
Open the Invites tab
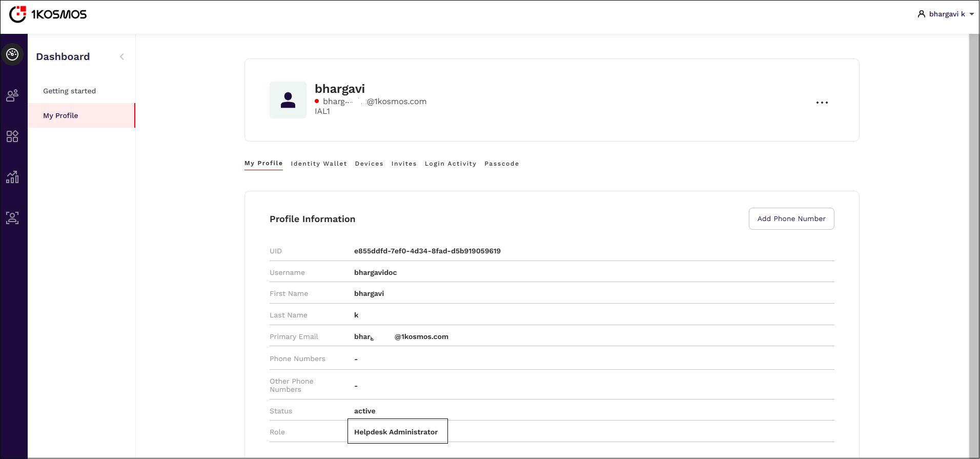point(404,164)
